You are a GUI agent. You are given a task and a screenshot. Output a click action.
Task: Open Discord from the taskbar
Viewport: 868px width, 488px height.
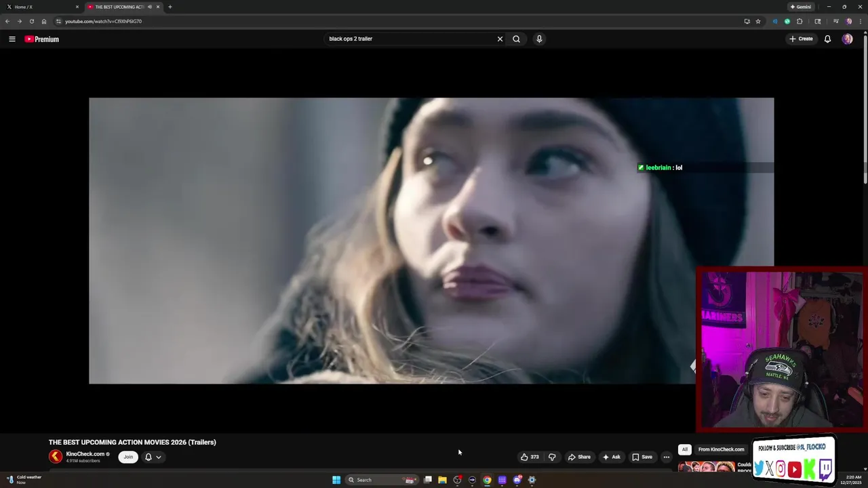tap(517, 480)
